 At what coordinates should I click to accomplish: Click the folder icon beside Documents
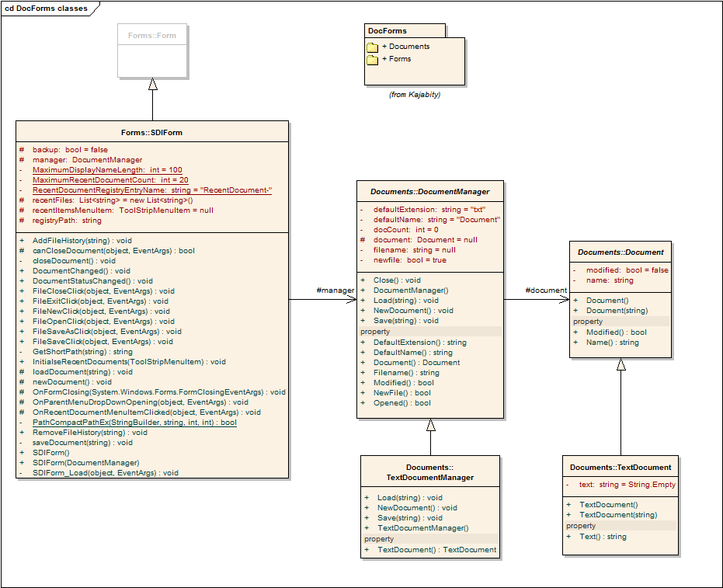click(372, 47)
